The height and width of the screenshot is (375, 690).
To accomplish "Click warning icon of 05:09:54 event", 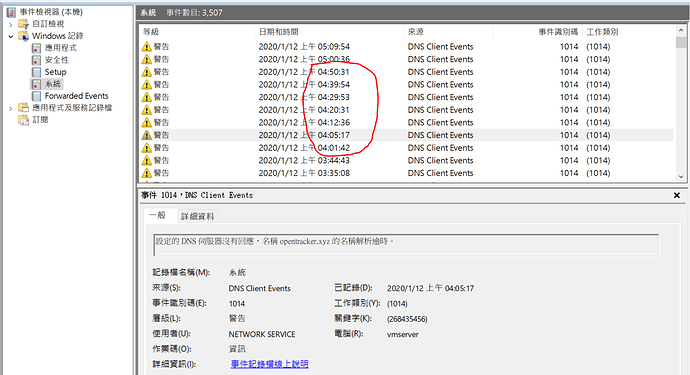I will 147,47.
